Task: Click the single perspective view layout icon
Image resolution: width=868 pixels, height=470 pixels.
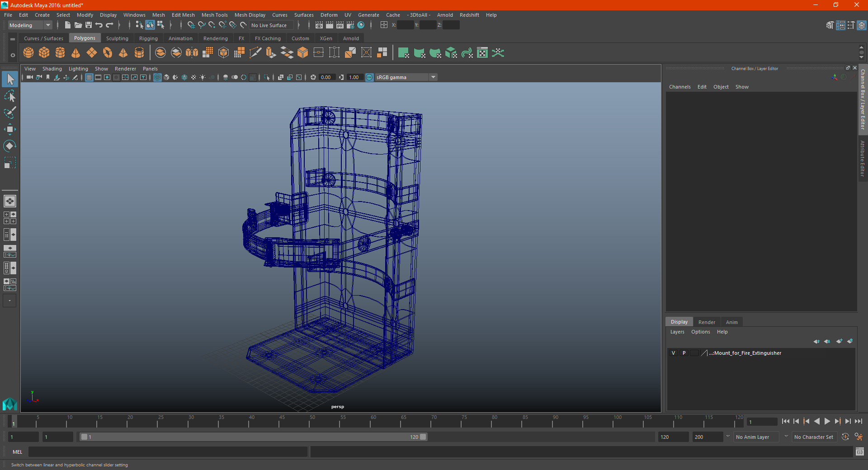Action: click(x=10, y=201)
